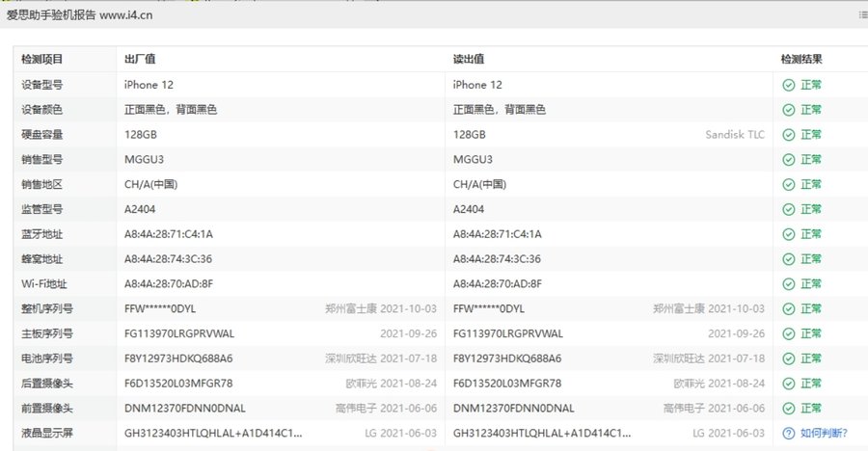Select factory value iPhone 12 in 出厂值 column
The width and height of the screenshot is (868, 451).
pos(149,85)
